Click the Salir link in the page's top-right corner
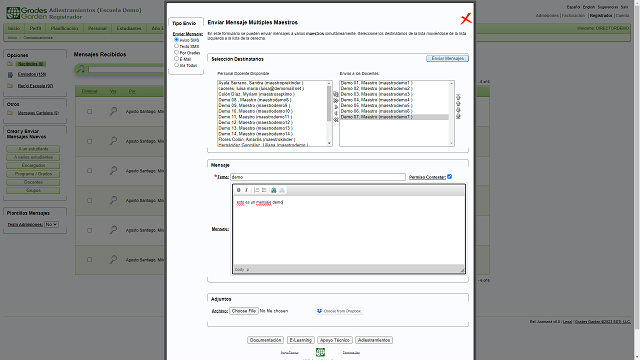640x360 pixels. pos(624,7)
